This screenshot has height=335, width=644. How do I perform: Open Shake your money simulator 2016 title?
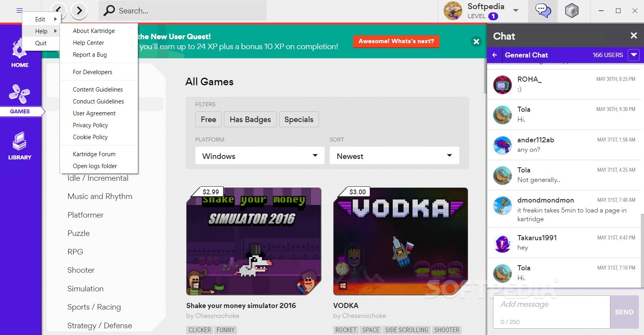point(241,306)
